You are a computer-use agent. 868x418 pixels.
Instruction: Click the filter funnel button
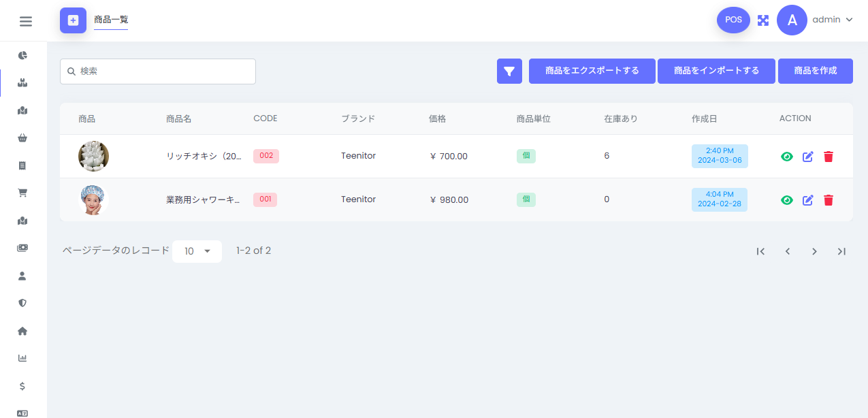coord(509,71)
